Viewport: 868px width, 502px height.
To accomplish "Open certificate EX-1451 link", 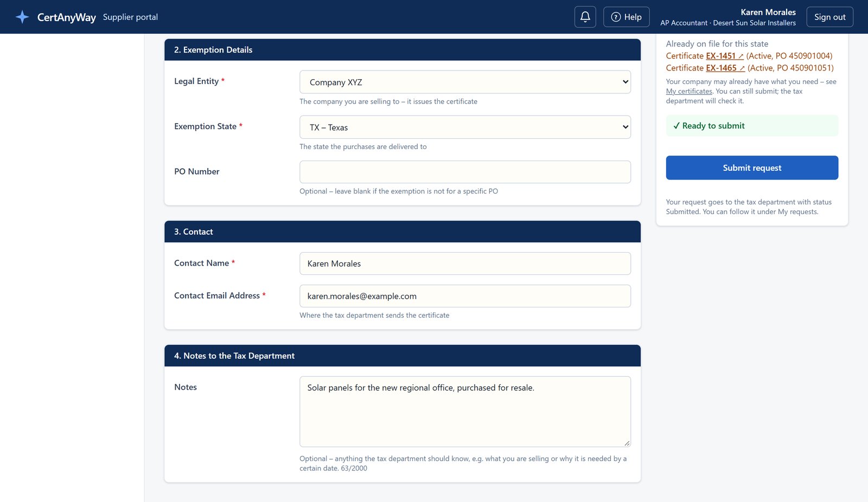I will (725, 56).
